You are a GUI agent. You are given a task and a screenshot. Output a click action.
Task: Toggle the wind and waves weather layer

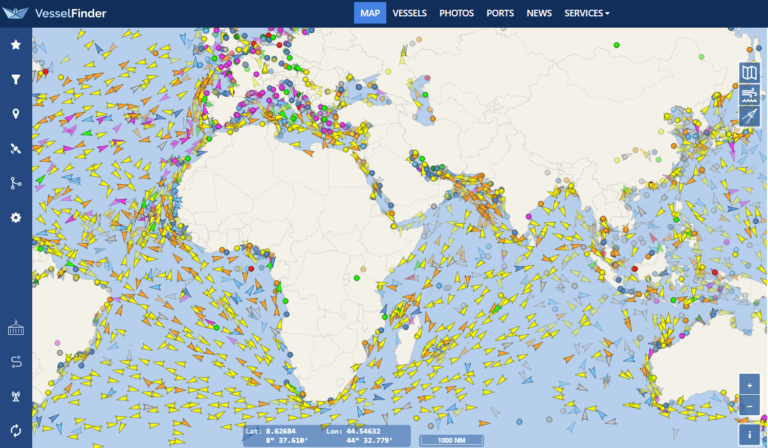pyautogui.click(x=750, y=95)
